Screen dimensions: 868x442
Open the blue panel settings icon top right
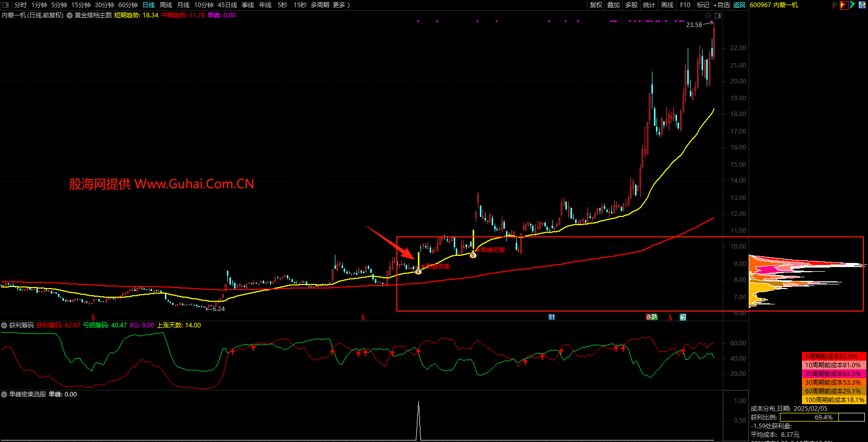click(x=862, y=5)
